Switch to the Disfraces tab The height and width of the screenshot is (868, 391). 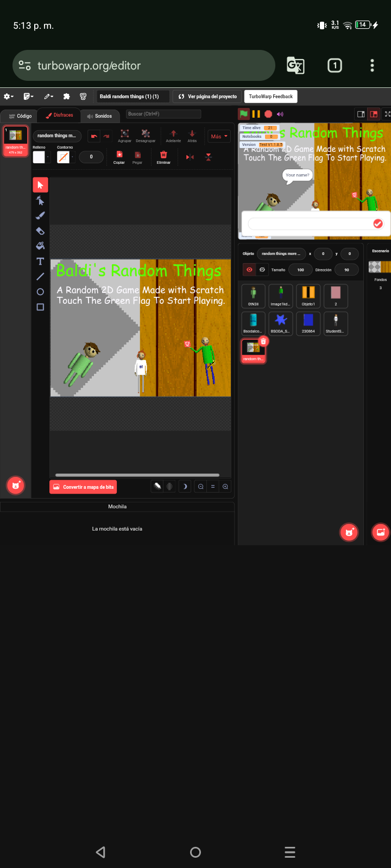point(59,115)
